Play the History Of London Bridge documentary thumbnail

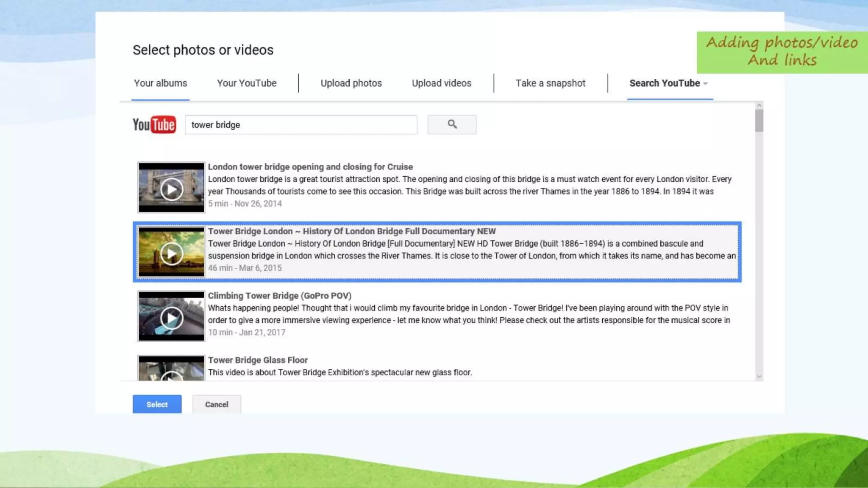[171, 252]
